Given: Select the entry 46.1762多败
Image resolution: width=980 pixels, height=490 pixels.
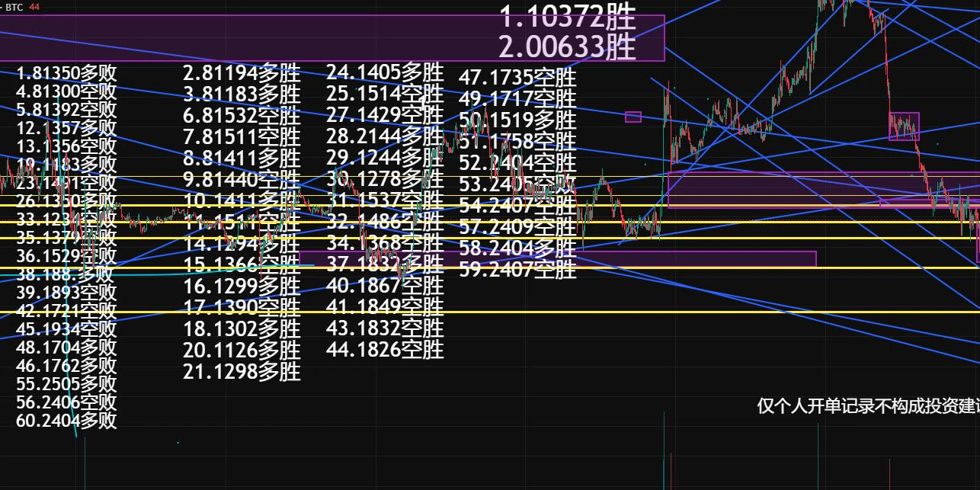Looking at the screenshot, I should pos(66,366).
